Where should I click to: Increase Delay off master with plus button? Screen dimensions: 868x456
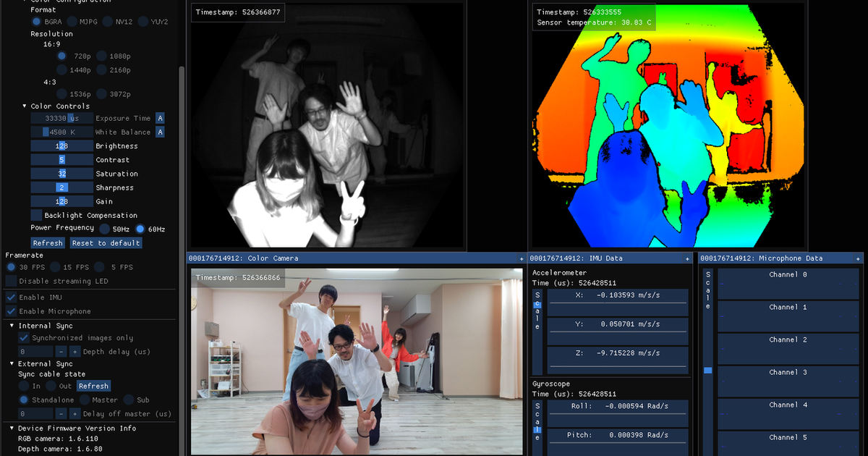(75, 414)
